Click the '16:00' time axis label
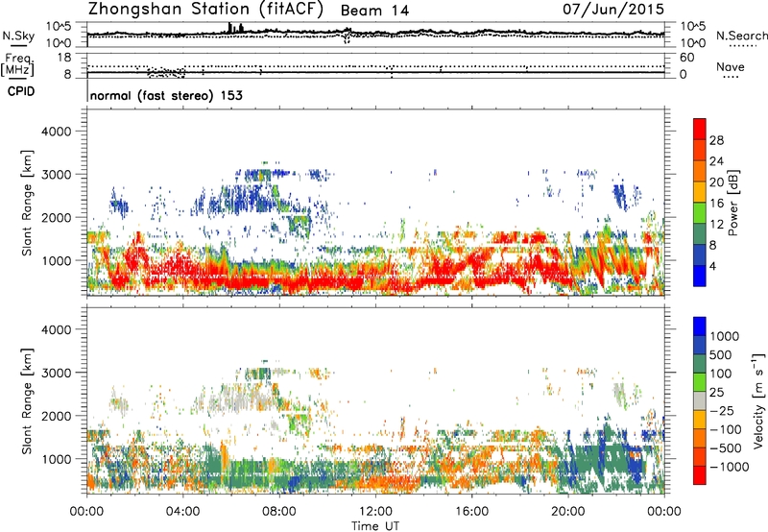Viewport: 768px width, 532px height. coord(471,512)
